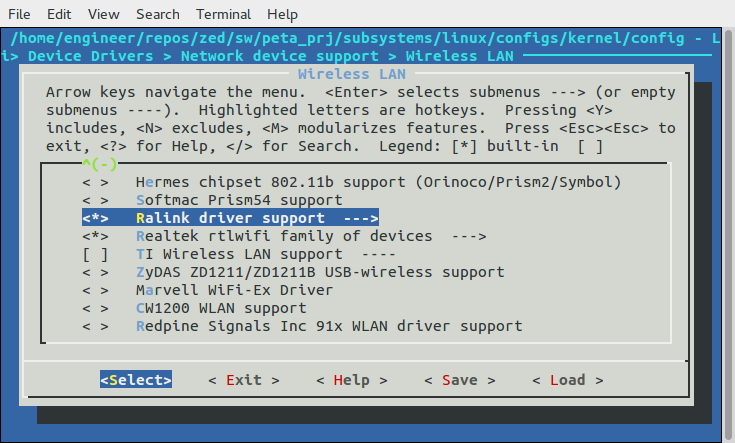Viewport: 735px width, 443px height.
Task: Open the Edit menu
Action: (x=59, y=15)
